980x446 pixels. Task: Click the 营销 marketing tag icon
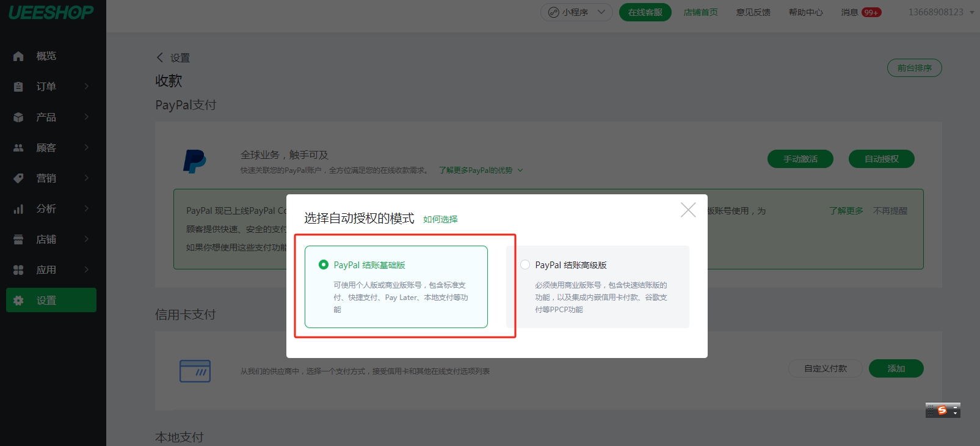(18, 178)
